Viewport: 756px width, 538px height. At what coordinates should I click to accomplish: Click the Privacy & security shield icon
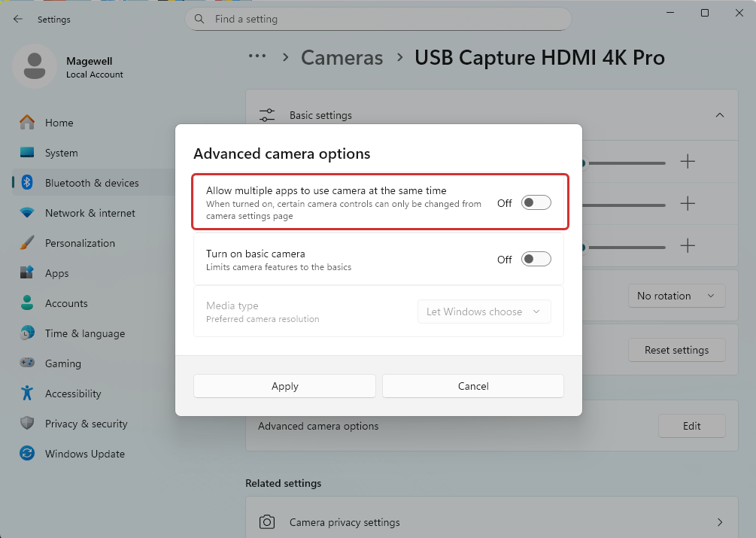(x=27, y=424)
